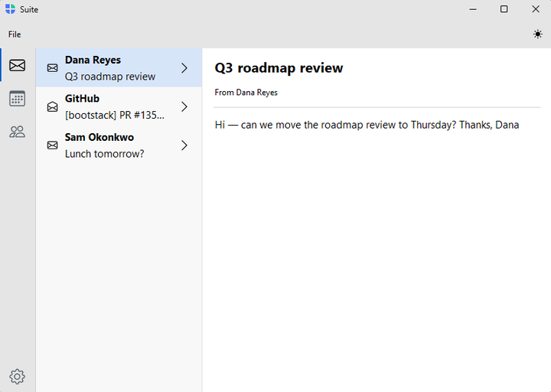Click the Q3 roadmap review heading

279,68
